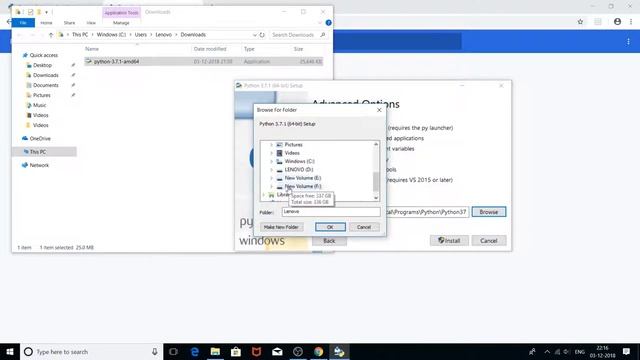Launch Microsoft Edge from taskbar
The width and height of the screenshot is (640, 360).
[195, 352]
